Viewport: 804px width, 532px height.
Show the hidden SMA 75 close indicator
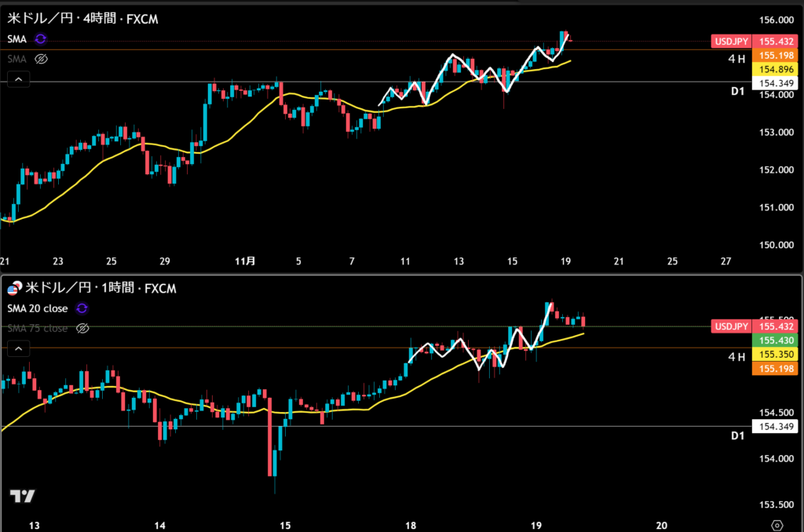pyautogui.click(x=82, y=329)
